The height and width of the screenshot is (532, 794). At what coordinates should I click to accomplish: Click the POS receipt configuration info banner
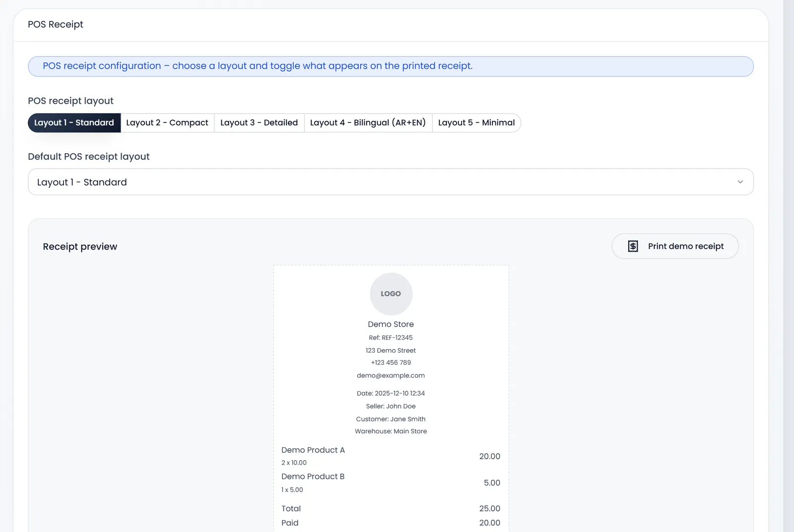(391, 66)
